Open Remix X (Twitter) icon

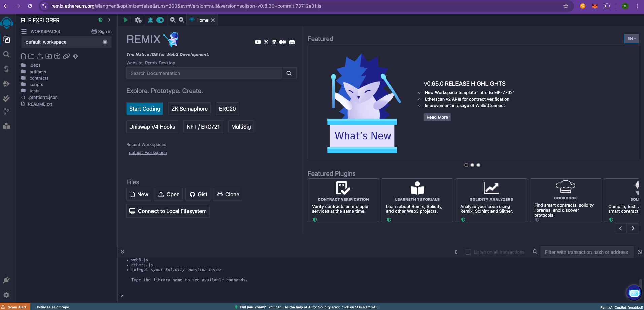(x=266, y=42)
